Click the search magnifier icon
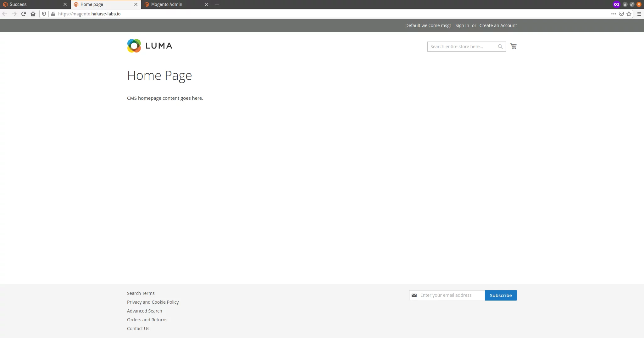644x338 pixels. click(x=500, y=47)
